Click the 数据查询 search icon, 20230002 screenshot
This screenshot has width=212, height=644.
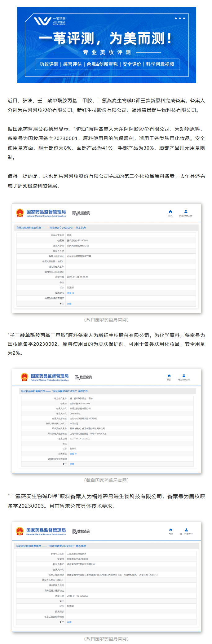[77, 377]
